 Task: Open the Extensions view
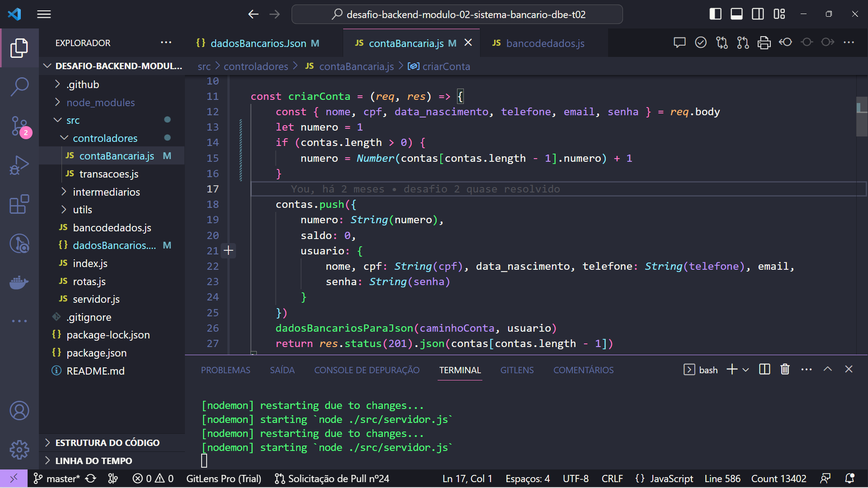tap(19, 205)
